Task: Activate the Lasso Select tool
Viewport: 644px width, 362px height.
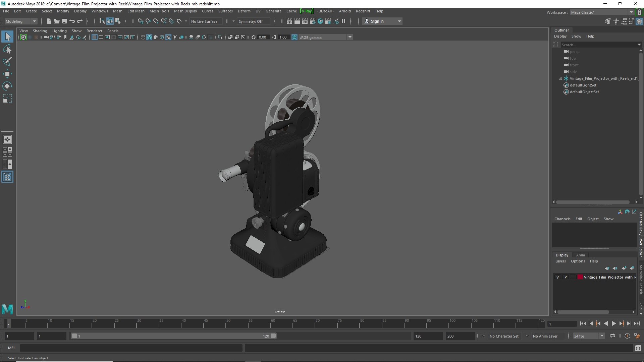Action: pos(7,49)
